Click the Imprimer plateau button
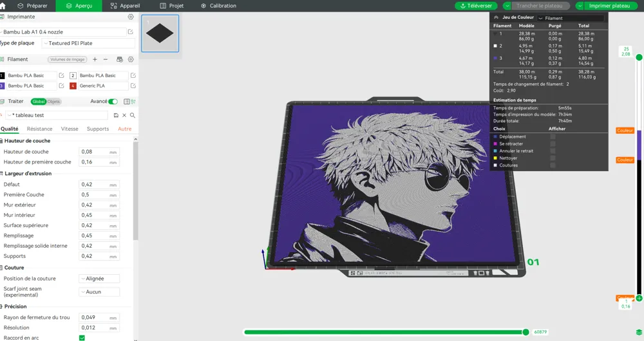Screen dimensions: 644x341 pos(609,6)
